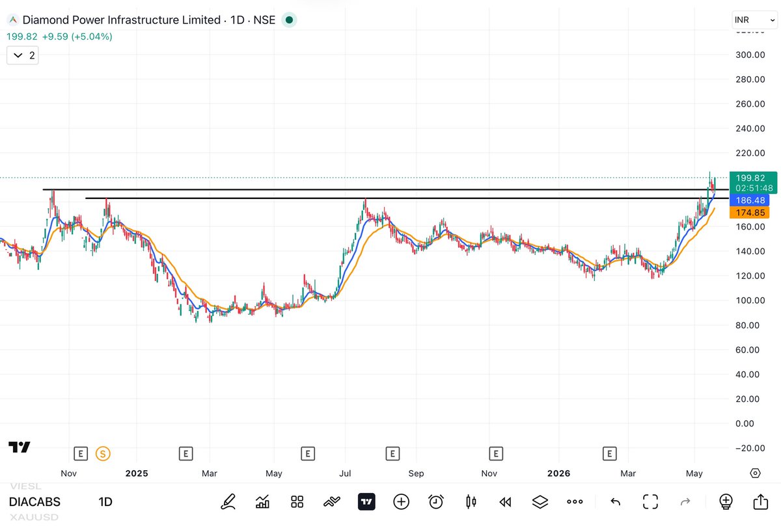The width and height of the screenshot is (781, 532).
Task: Undo the last action with the left arrow
Action: click(x=615, y=501)
